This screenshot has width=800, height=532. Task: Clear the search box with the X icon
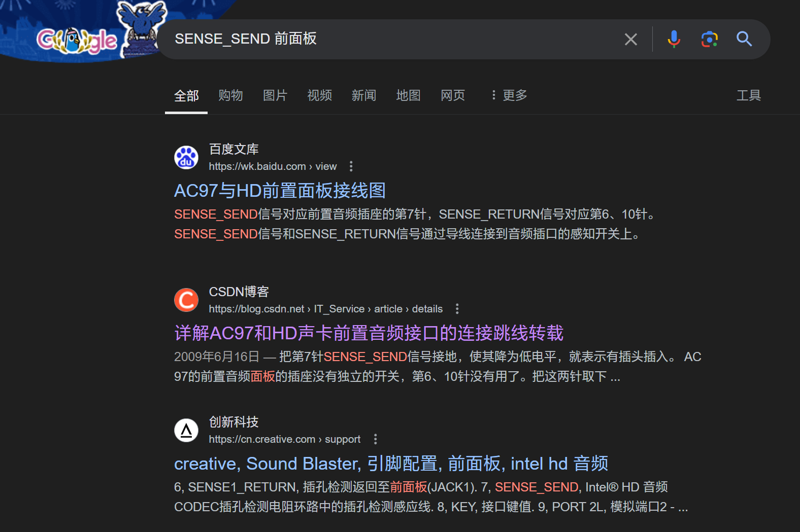[630, 39]
